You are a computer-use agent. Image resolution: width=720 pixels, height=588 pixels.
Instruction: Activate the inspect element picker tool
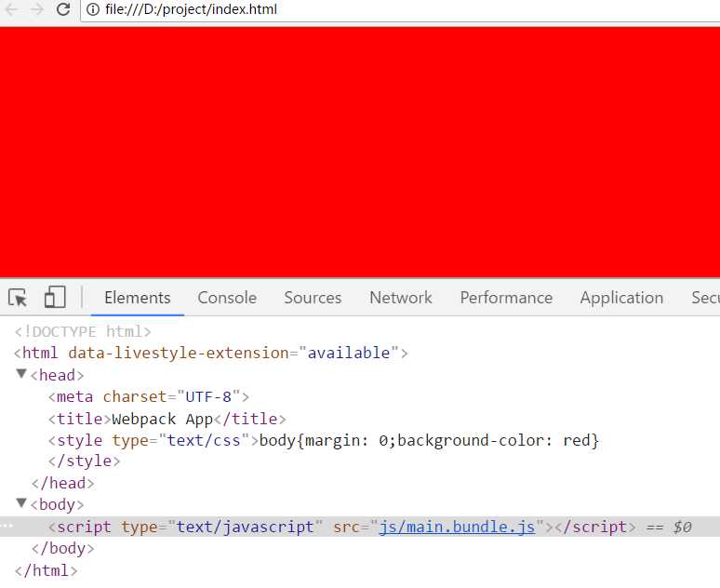18,298
